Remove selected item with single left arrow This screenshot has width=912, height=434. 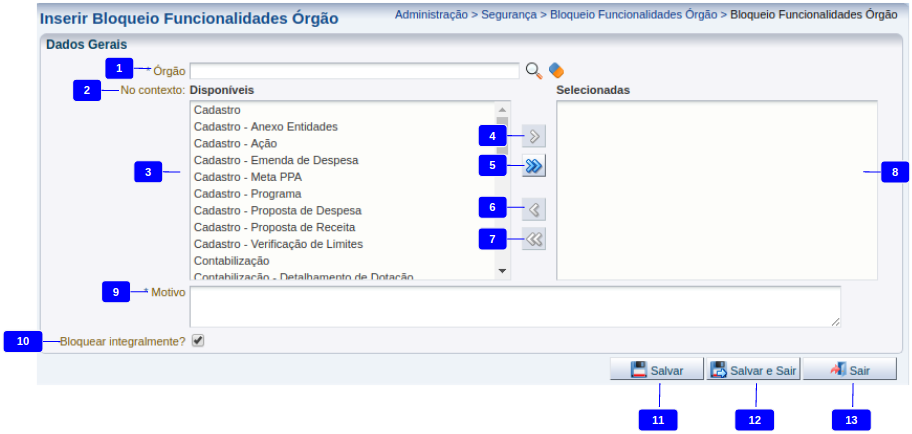534,209
